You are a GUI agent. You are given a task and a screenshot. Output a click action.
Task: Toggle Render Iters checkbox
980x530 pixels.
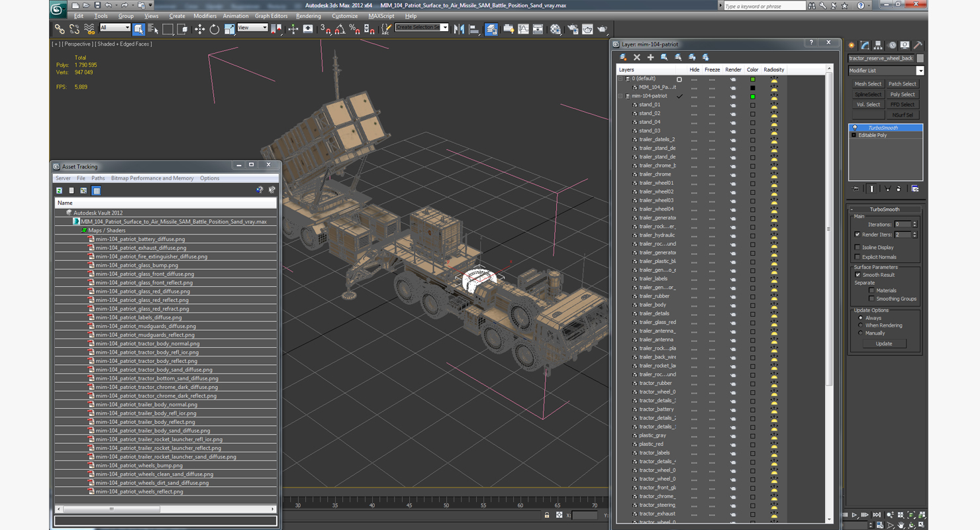(x=857, y=235)
